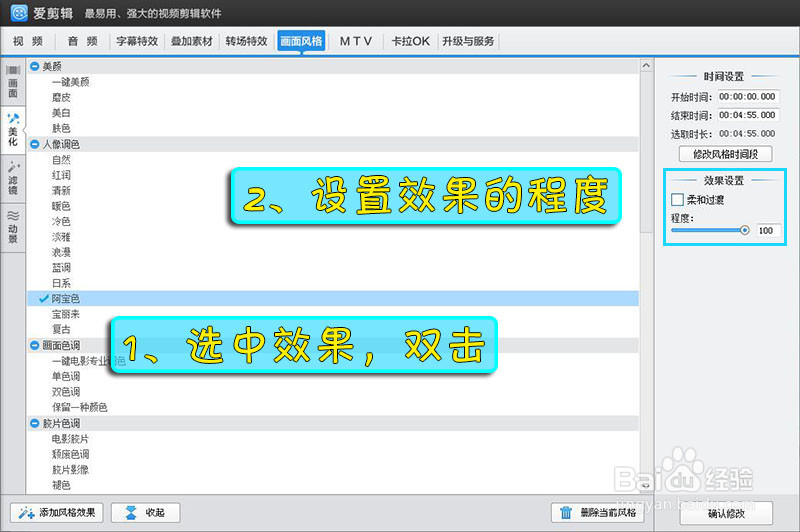Select the 红润 effect
This screenshot has width=800, height=532.
[x=61, y=175]
